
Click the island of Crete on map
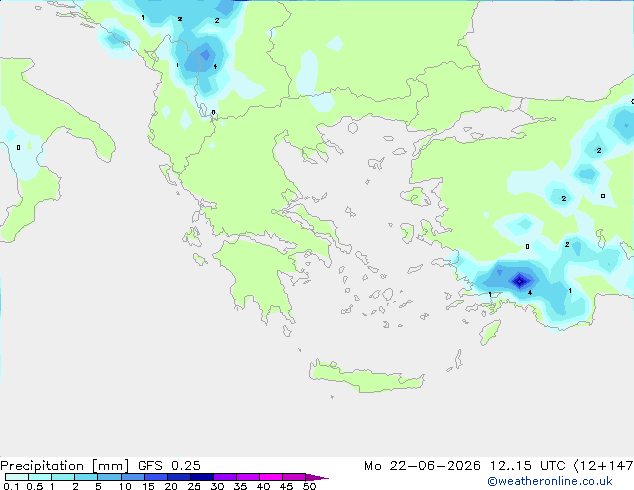tap(366, 376)
